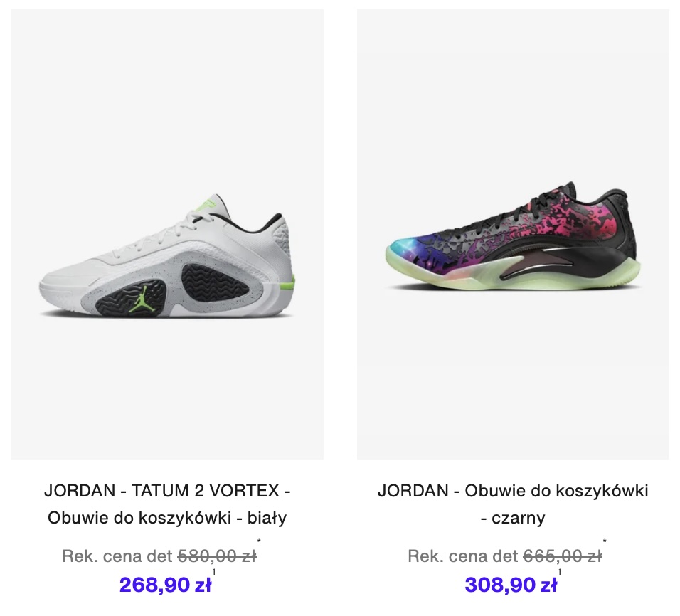Viewport: 680px width, 616px height.
Task: Click the superscript 1 next to 268,90 zł
Action: tap(214, 572)
